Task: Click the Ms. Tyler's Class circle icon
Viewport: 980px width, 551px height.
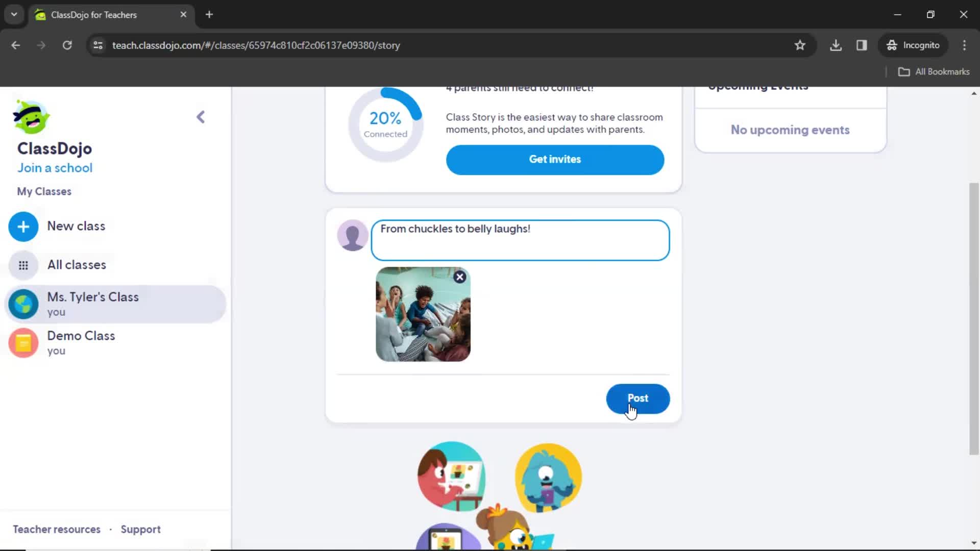Action: click(x=23, y=304)
